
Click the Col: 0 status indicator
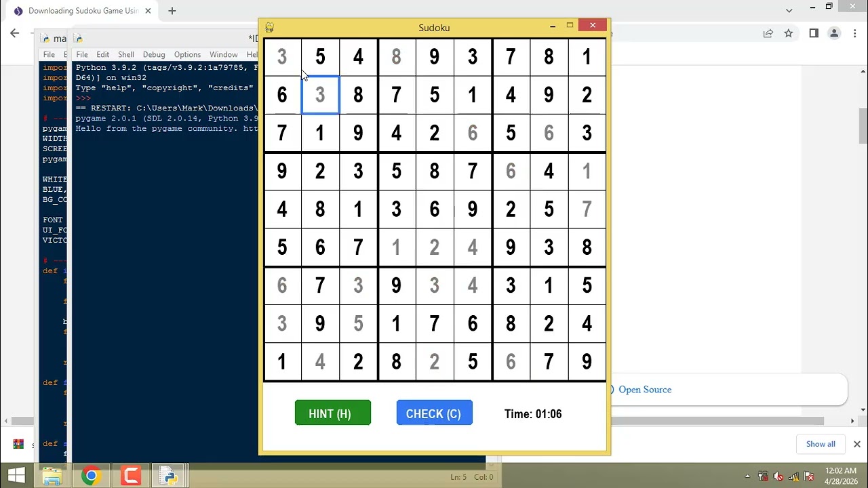click(x=484, y=477)
